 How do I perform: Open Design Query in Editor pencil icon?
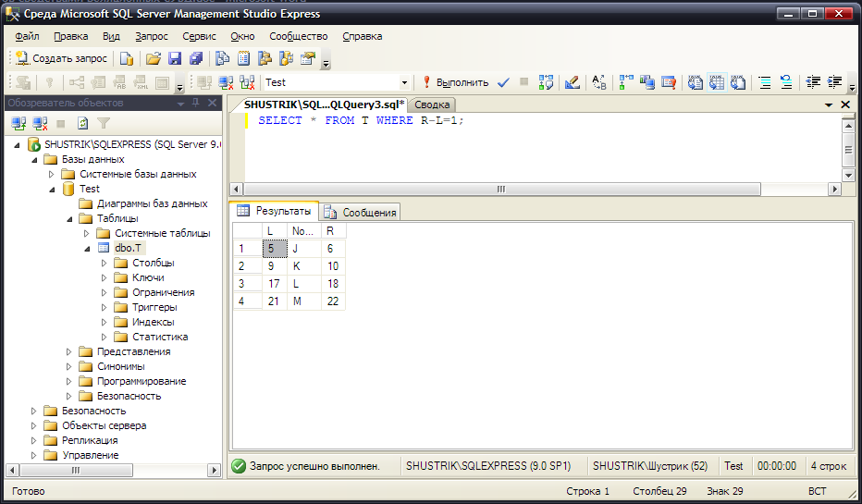(x=573, y=82)
